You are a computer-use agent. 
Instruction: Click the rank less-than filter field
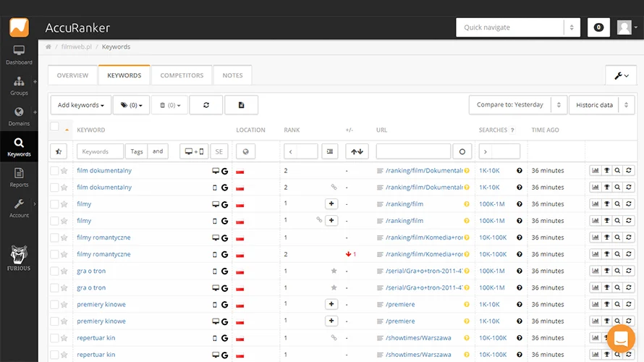(x=300, y=151)
